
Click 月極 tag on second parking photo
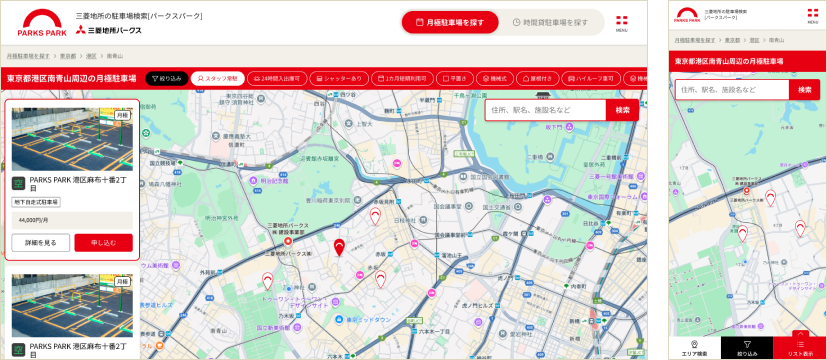122,281
